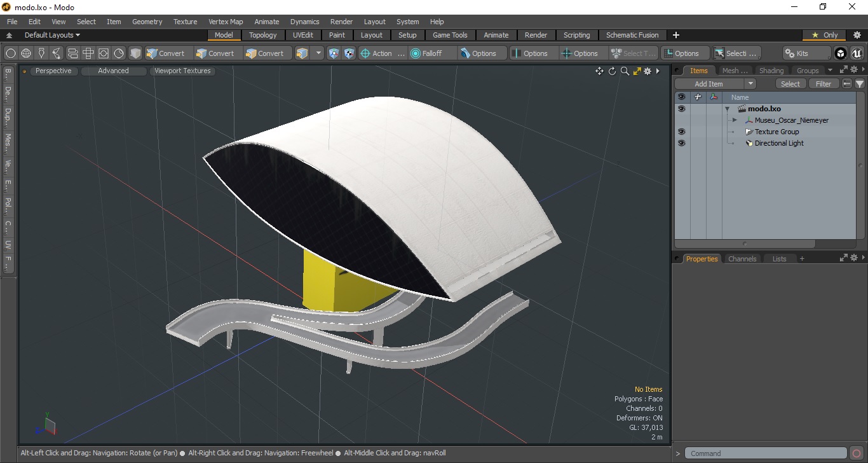Click the Add Item button
The image size is (868, 463).
(709, 84)
